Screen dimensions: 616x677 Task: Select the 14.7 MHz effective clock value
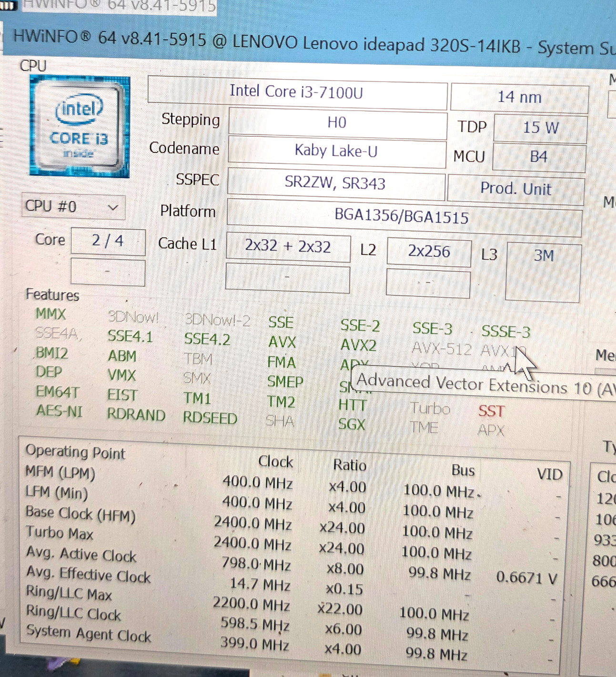coord(260,585)
